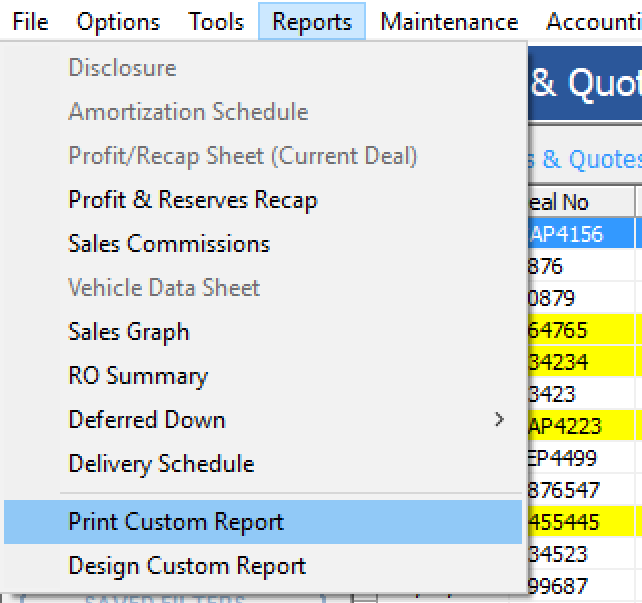Open the Maintenance menu
Screen dimensions: 642x603
pos(449,21)
